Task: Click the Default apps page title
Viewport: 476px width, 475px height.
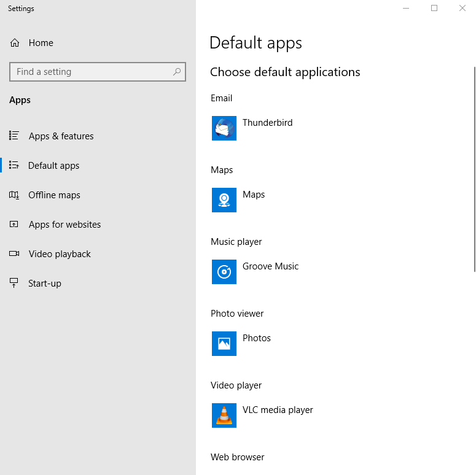Action: click(256, 43)
